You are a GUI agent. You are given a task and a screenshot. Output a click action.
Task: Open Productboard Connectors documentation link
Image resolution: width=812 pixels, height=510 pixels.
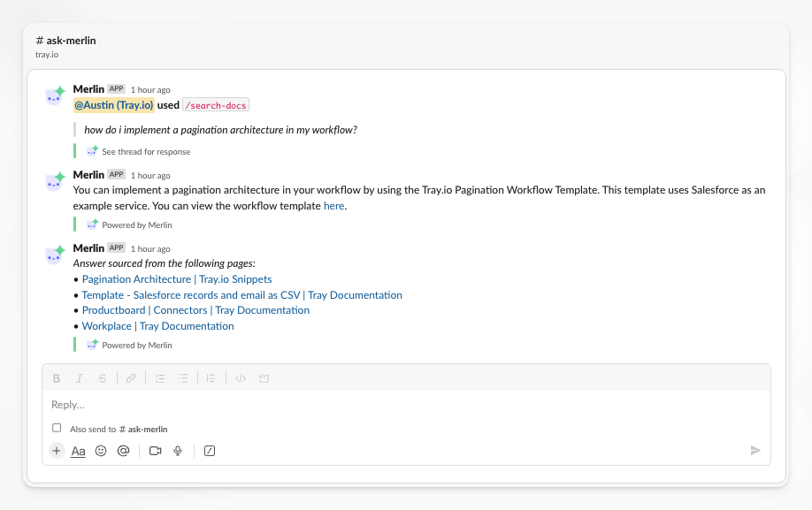pyautogui.click(x=195, y=310)
